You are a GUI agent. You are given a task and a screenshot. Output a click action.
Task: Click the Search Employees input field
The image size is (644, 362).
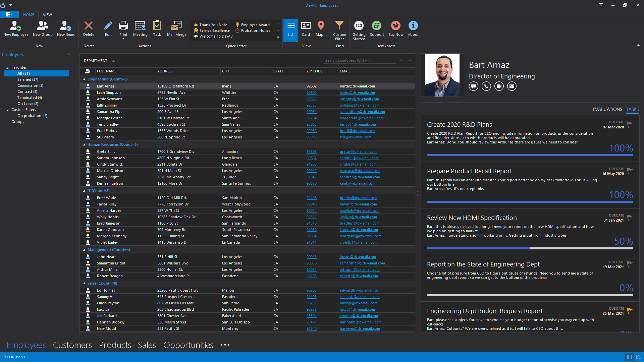click(359, 61)
